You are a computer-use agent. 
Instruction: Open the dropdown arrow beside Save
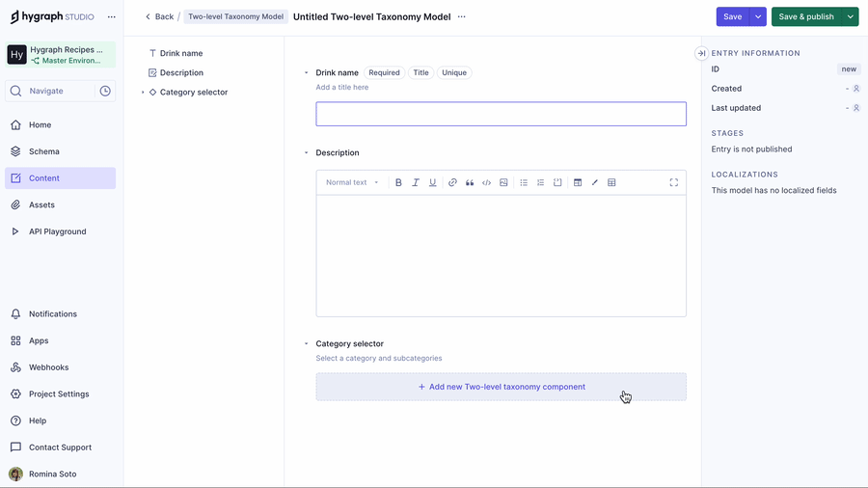tap(758, 16)
